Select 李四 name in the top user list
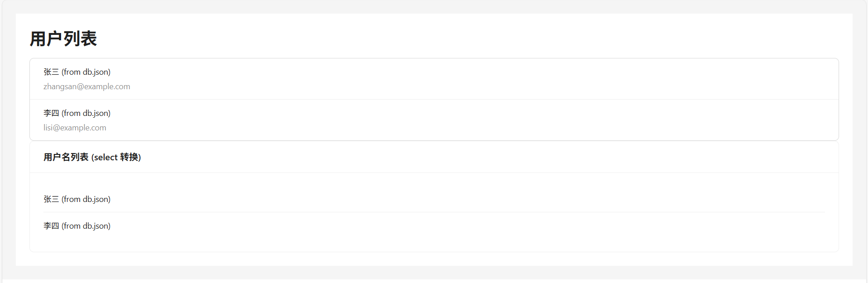868x283 pixels. [51, 113]
